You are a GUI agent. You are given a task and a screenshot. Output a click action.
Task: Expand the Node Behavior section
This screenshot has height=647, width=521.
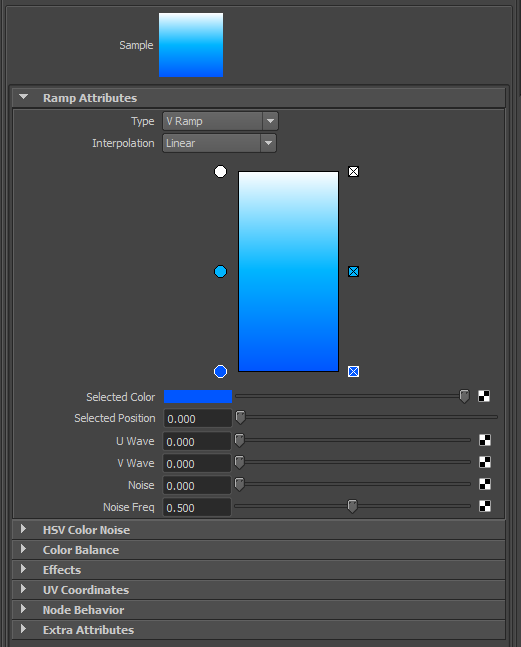(x=24, y=609)
